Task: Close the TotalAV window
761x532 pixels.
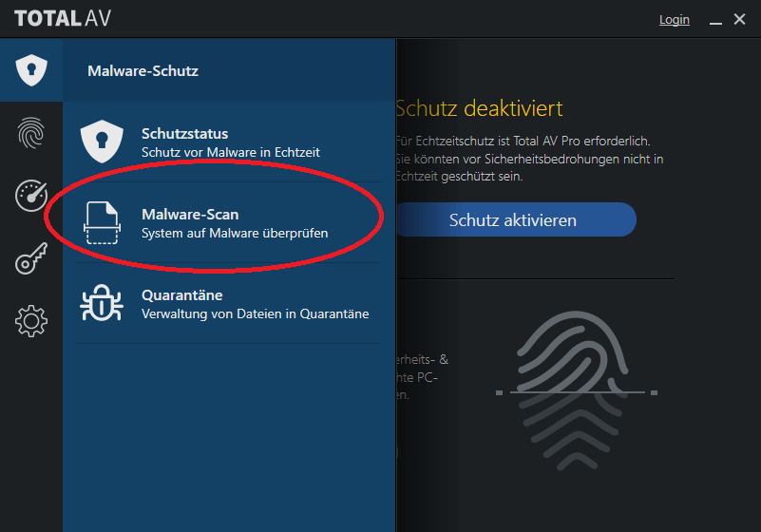Action: (x=739, y=19)
